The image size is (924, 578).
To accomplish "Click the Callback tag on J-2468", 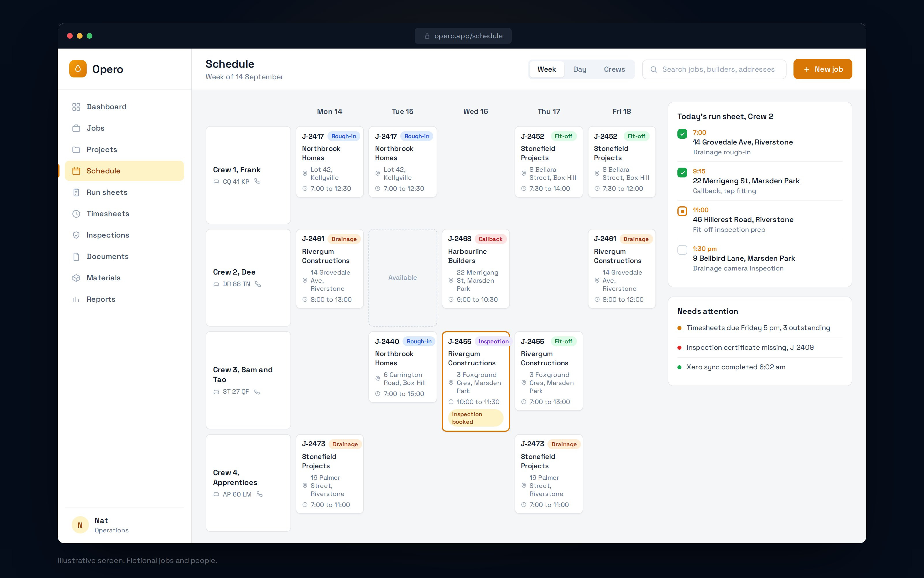I will [x=490, y=239].
